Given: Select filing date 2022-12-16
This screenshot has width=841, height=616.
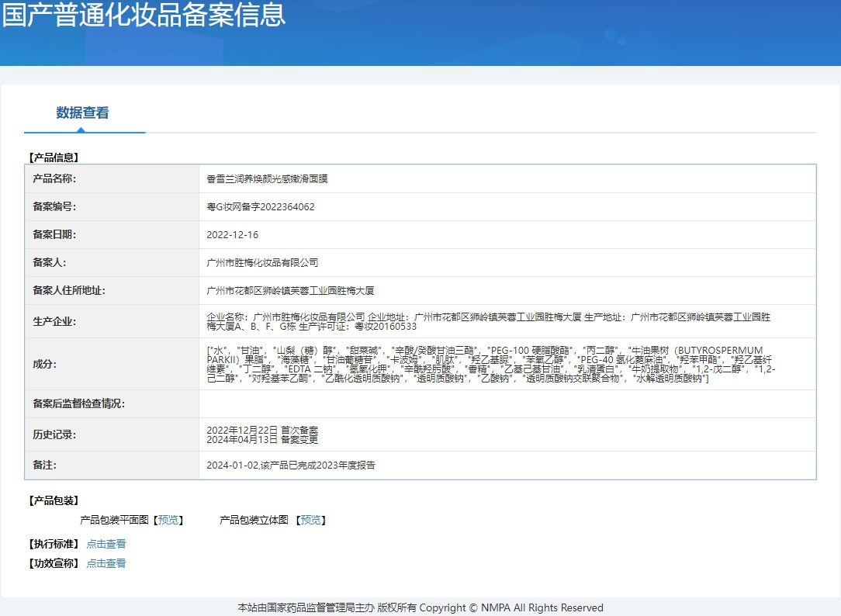Looking at the screenshot, I should 232,235.
